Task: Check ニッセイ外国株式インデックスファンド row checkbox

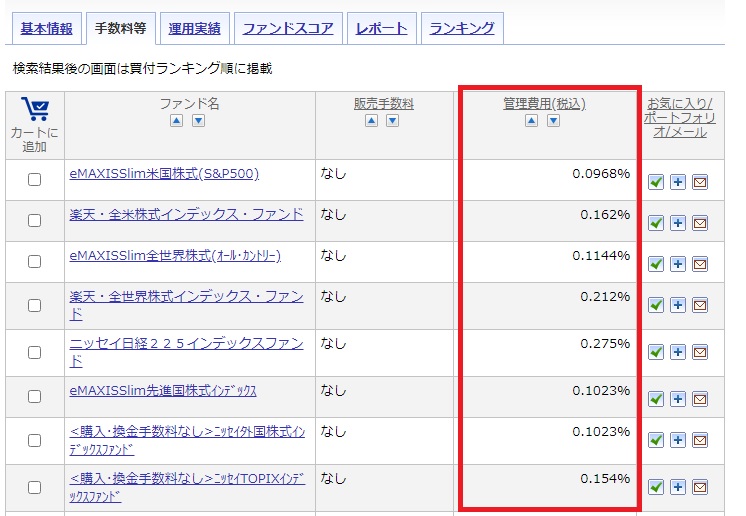Action: pyautogui.click(x=34, y=440)
